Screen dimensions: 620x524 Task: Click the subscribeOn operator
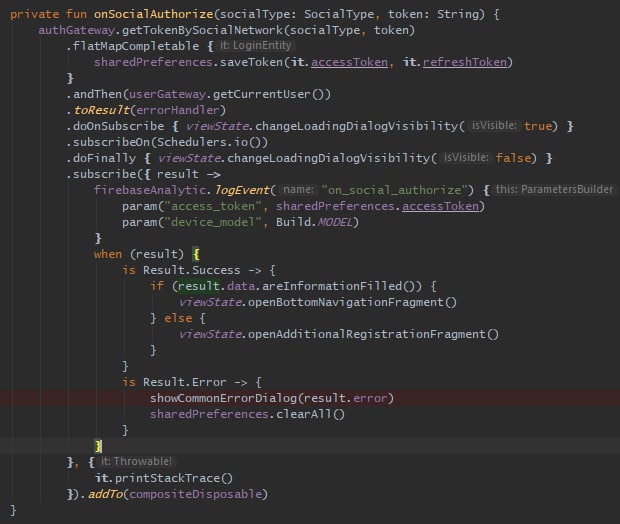(x=112, y=142)
